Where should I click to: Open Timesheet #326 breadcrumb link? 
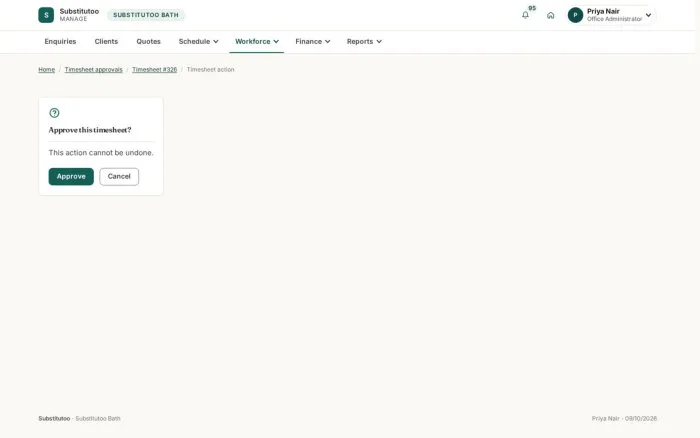[x=154, y=70]
